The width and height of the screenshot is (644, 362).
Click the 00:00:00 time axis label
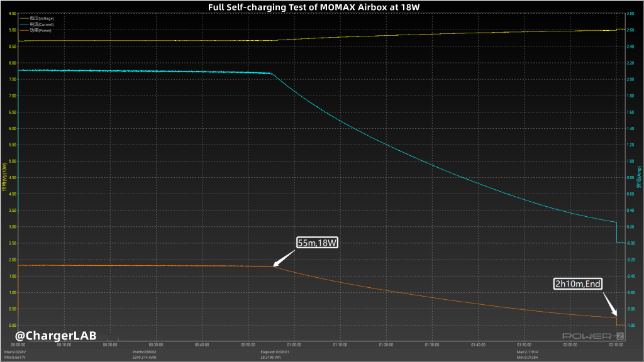click(x=18, y=345)
